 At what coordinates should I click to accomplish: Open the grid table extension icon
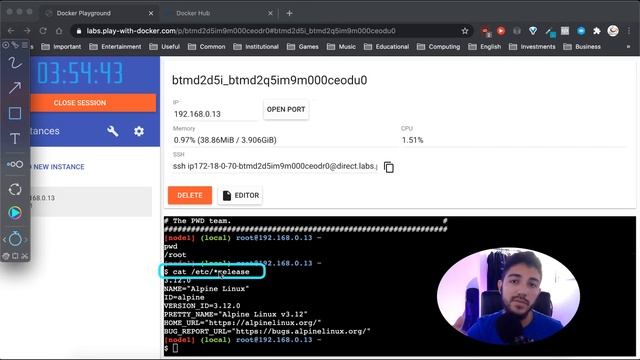click(x=565, y=31)
